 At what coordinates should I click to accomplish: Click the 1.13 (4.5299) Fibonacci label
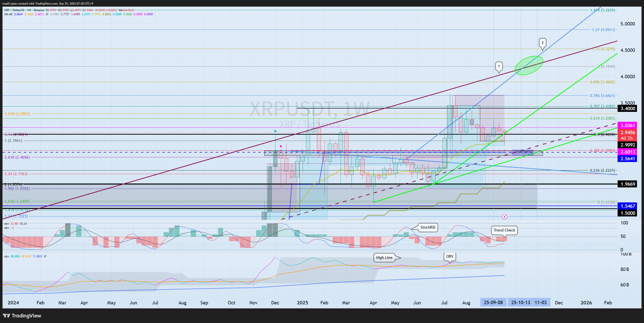pyautogui.click(x=604, y=49)
